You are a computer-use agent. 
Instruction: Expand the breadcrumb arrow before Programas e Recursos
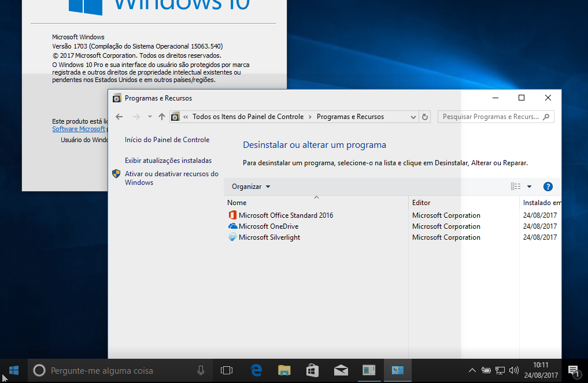(310, 117)
